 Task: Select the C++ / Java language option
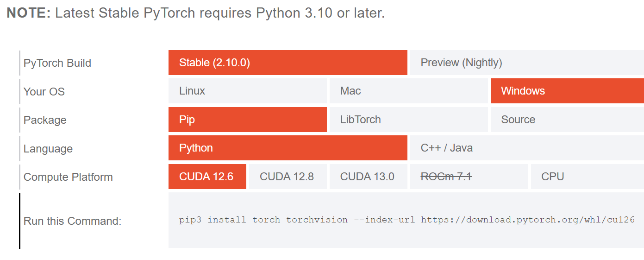tap(526, 148)
